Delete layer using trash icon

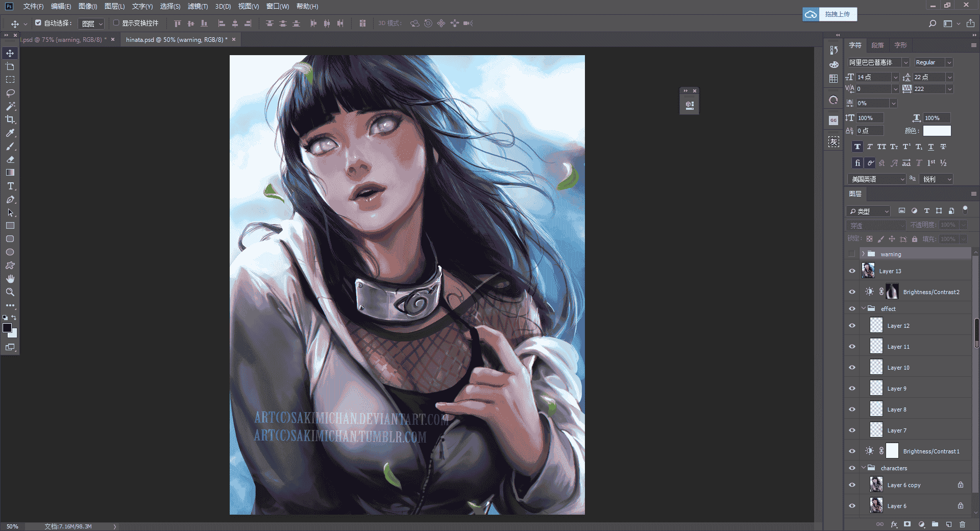point(962,524)
